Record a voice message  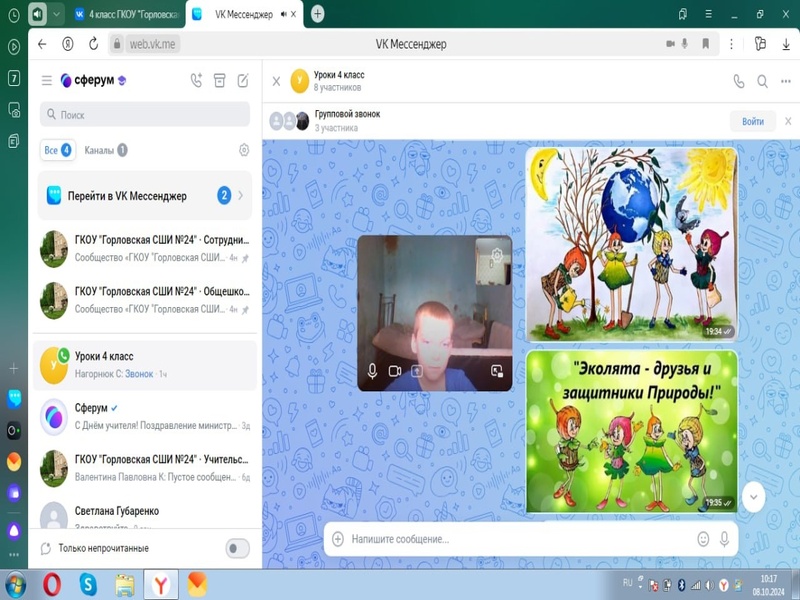point(724,539)
